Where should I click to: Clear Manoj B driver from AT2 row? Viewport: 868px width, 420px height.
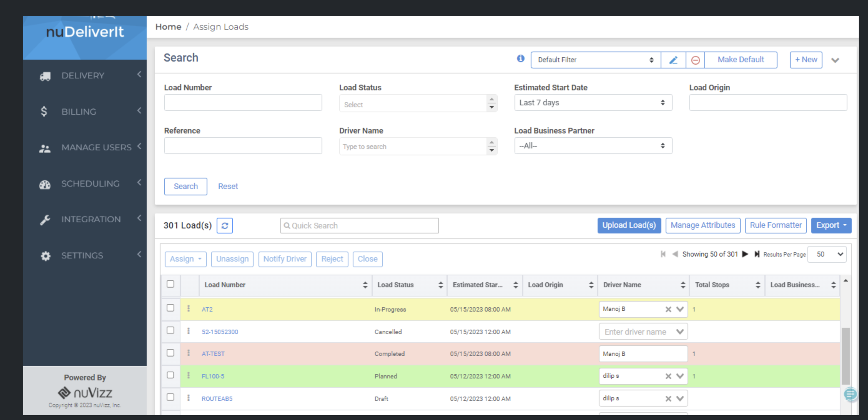[668, 309]
